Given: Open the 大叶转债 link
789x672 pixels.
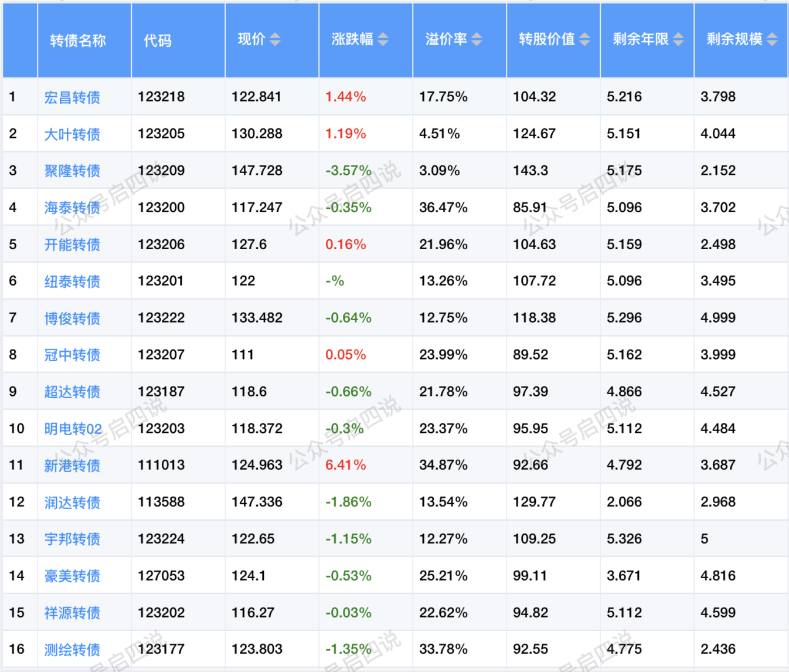Looking at the screenshot, I should (x=72, y=134).
